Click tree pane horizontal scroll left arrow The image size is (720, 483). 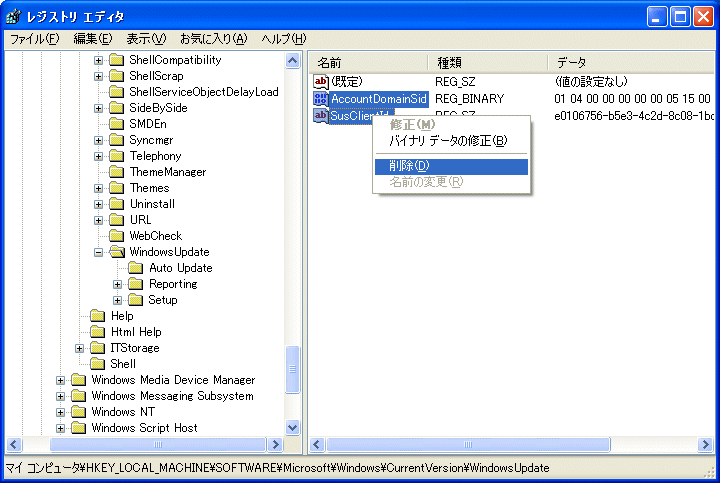tap(13, 444)
